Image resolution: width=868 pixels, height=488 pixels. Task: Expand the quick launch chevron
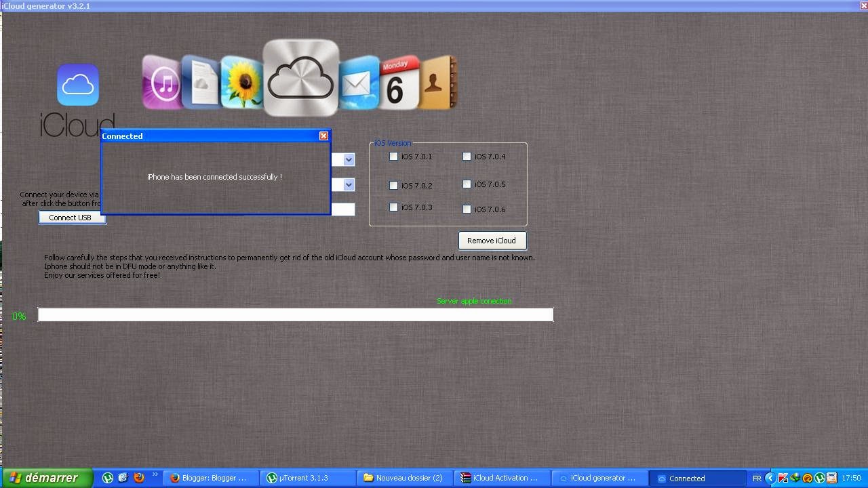pyautogui.click(x=155, y=475)
